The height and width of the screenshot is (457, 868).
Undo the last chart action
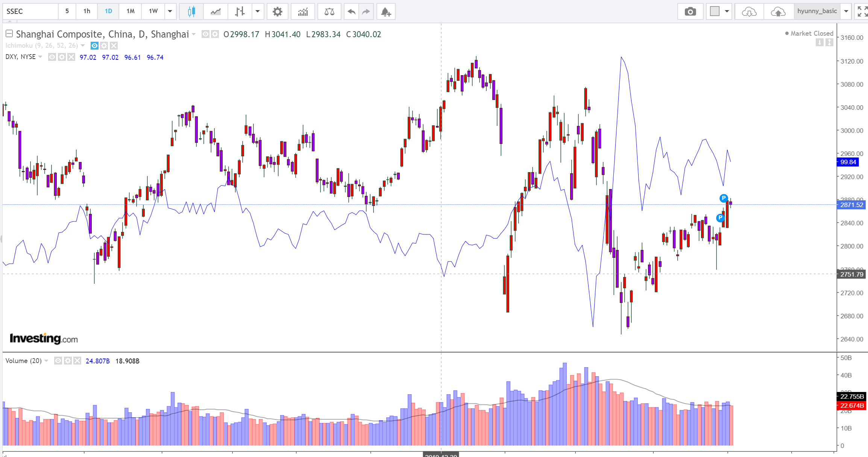pos(351,11)
